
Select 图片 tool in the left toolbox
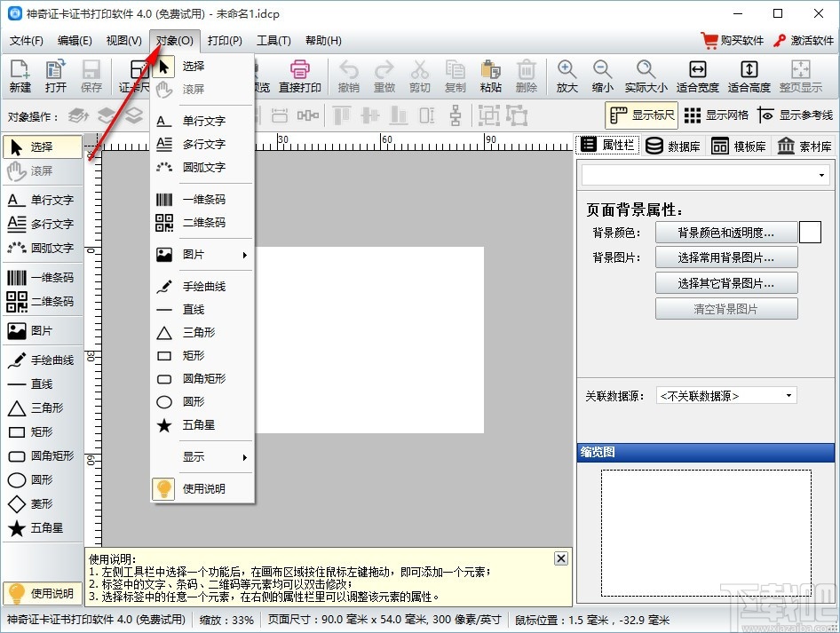tap(42, 331)
